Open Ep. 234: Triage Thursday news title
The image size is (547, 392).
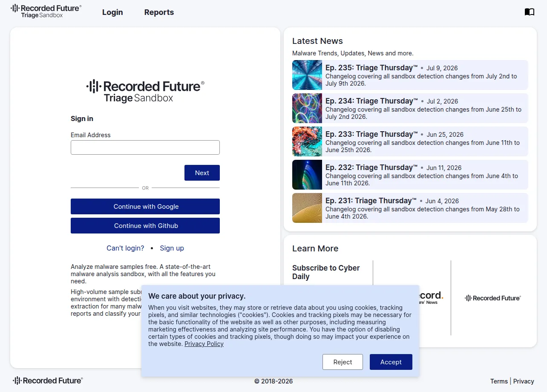coord(371,101)
